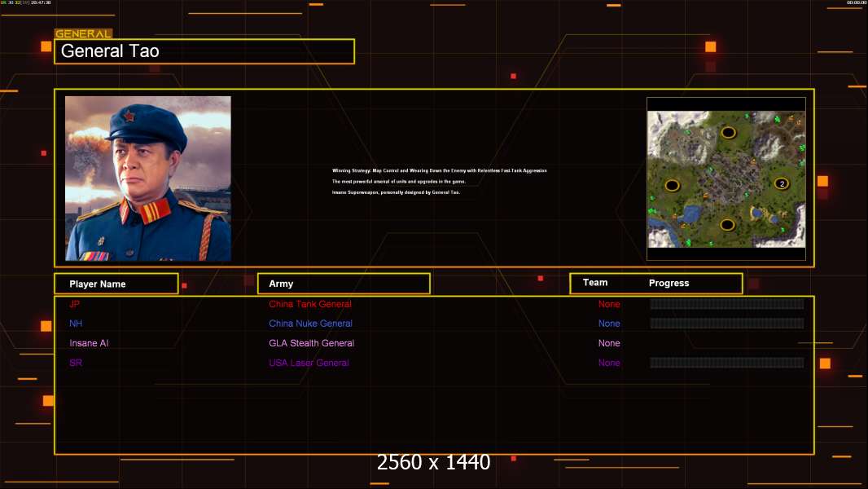The height and width of the screenshot is (489, 868).
Task: Select start position marker numbered 2 on minimap
Action: [x=781, y=183]
